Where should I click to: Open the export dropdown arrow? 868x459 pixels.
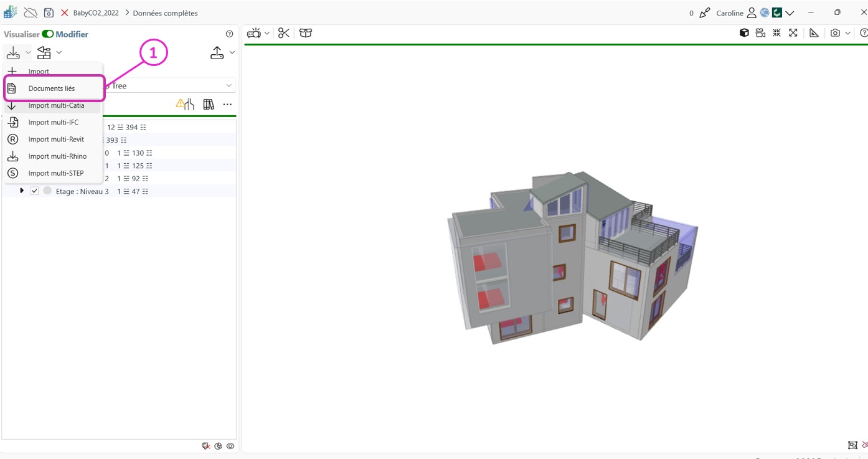[x=232, y=53]
